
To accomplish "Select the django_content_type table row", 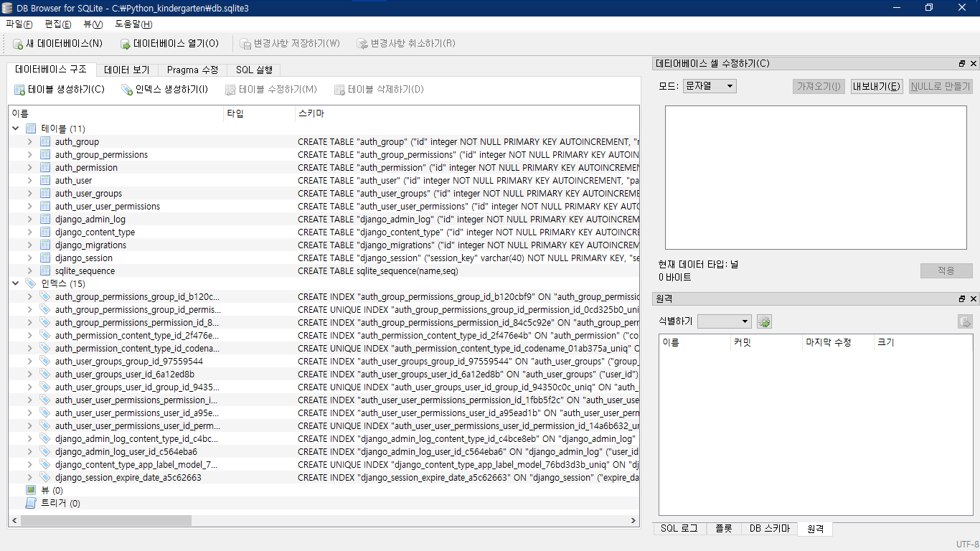I will coord(324,232).
